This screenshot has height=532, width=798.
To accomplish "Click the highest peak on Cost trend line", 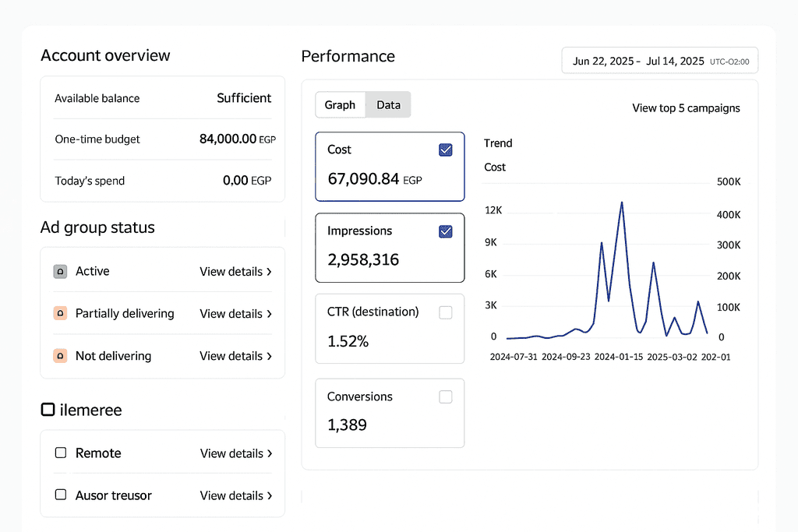I will pos(621,203).
